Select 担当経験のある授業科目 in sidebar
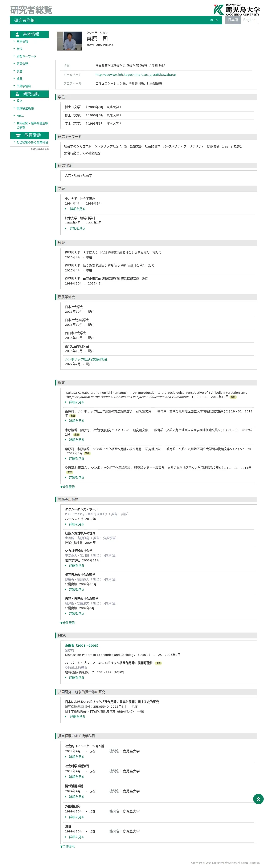 coord(32,142)
